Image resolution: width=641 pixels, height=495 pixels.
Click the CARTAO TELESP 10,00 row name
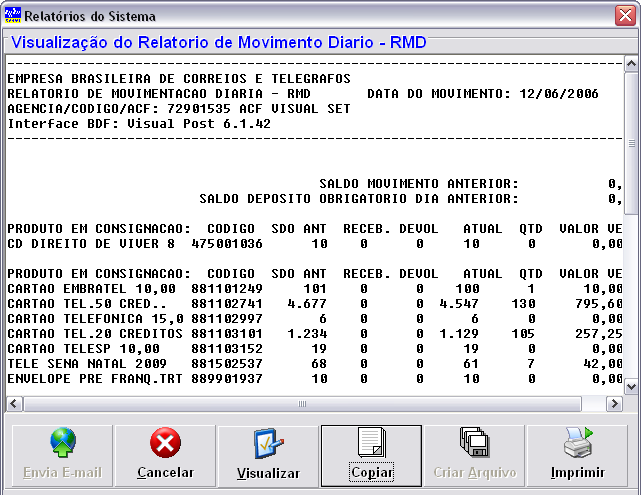click(83, 349)
